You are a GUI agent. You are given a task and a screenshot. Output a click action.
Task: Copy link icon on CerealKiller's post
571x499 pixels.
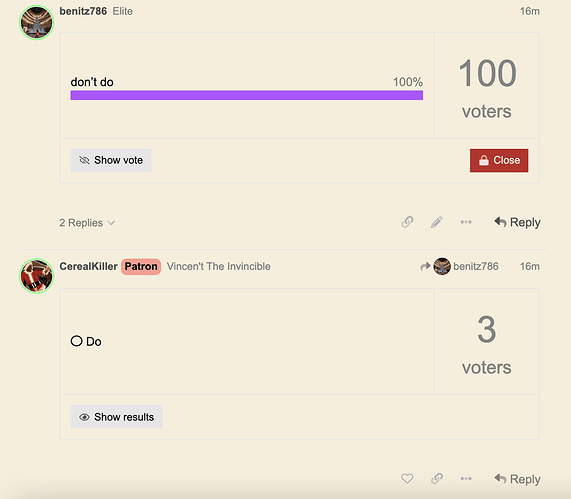click(437, 478)
